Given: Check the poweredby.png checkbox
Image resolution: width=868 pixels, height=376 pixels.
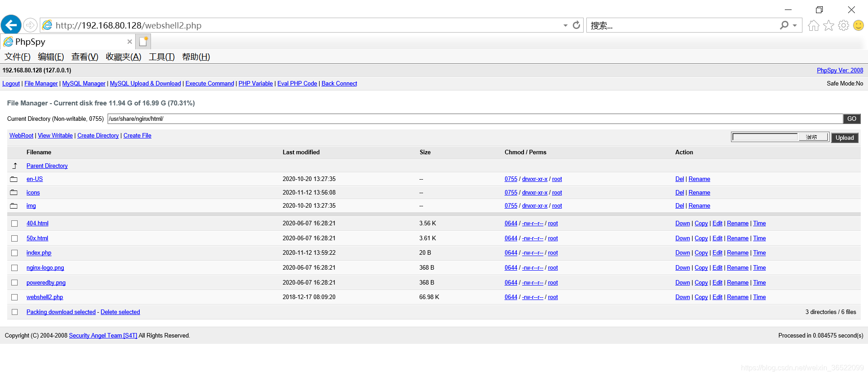Looking at the screenshot, I should point(14,283).
